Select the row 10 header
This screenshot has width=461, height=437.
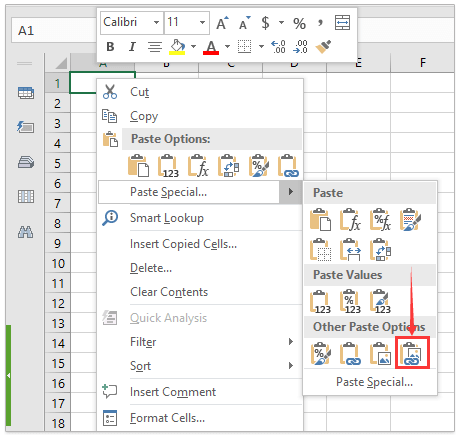click(57, 264)
